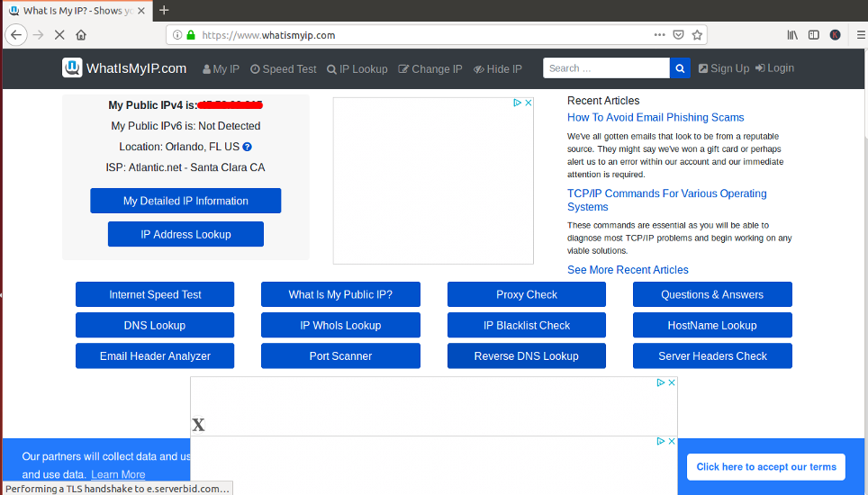The height and width of the screenshot is (495, 868).
Task: Open the Hide IP nav item
Action: pyautogui.click(x=498, y=69)
